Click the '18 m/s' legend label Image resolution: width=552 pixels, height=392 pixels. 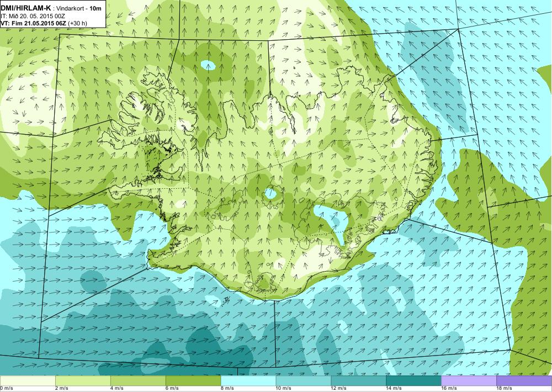pyautogui.click(x=505, y=389)
